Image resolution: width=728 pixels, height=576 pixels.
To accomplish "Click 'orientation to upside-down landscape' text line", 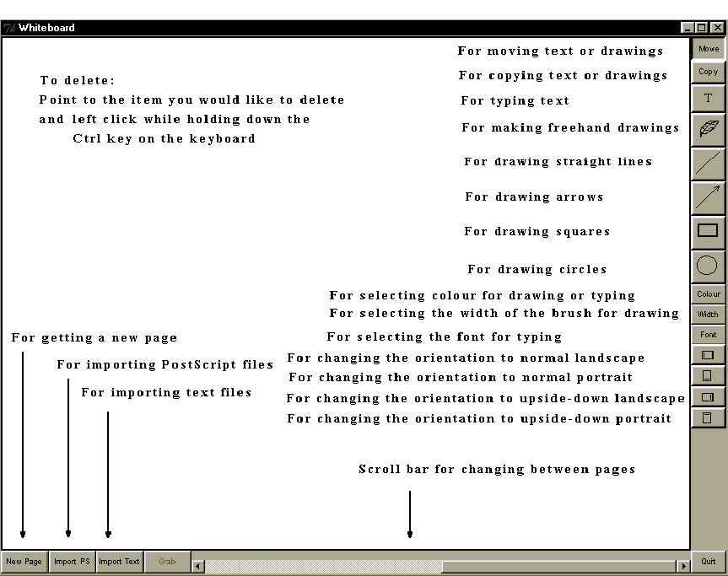I will pos(486,398).
